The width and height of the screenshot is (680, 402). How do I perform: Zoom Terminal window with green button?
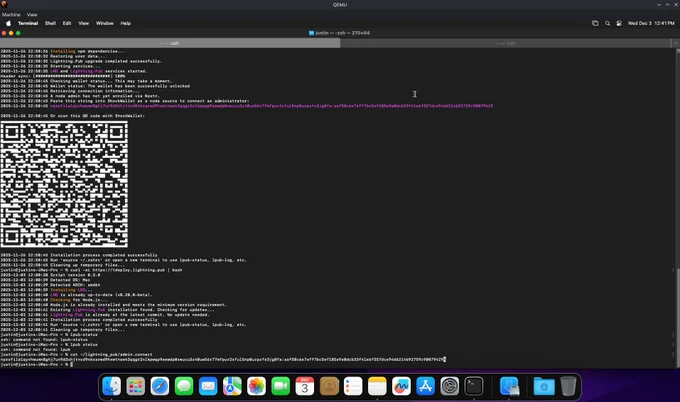click(x=18, y=33)
